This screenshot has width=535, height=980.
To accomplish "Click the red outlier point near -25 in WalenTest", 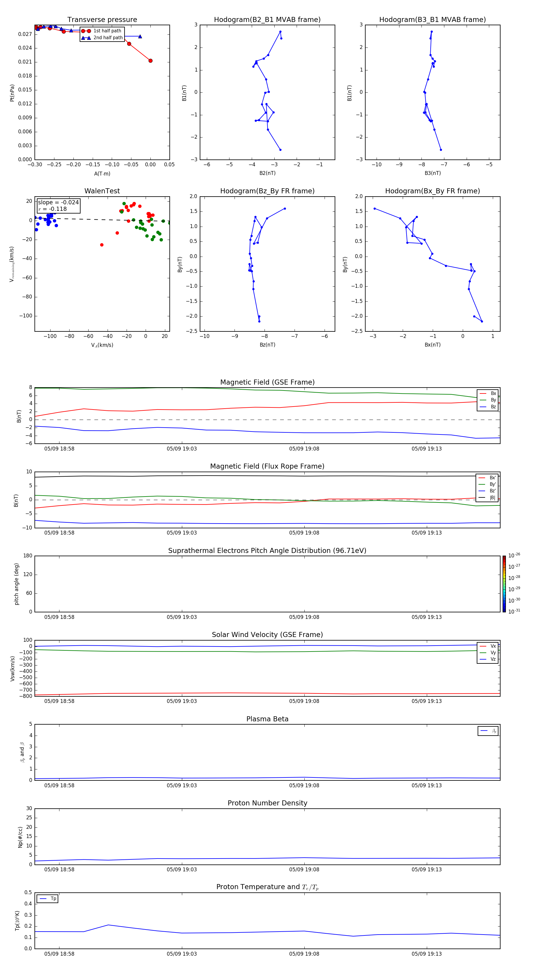I will (x=102, y=245).
